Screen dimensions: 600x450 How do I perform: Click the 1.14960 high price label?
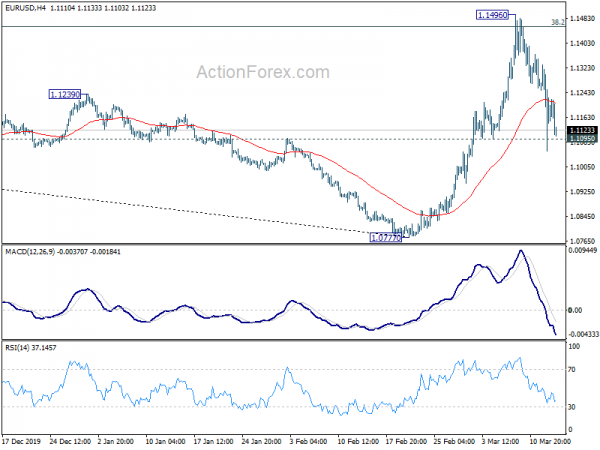tap(492, 15)
